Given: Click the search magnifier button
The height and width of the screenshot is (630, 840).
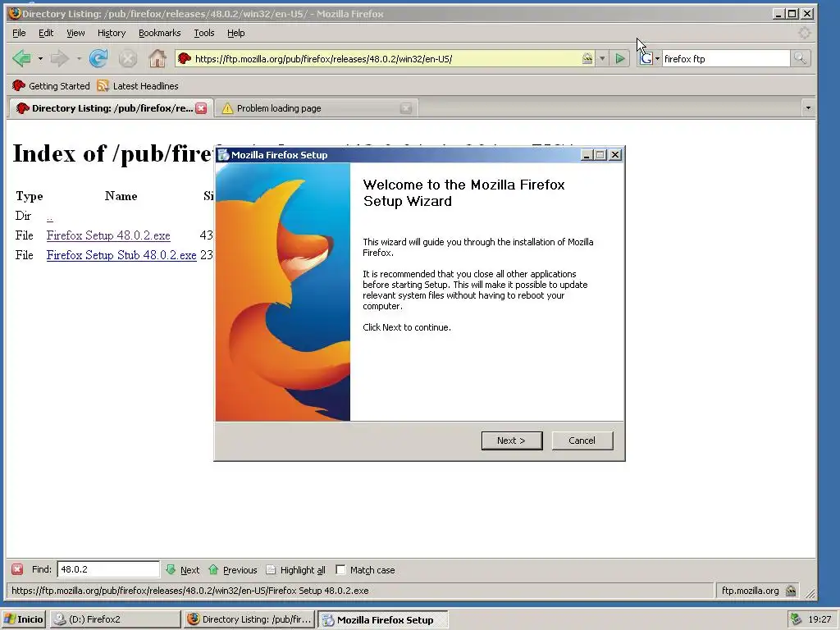Looking at the screenshot, I should click(800, 58).
